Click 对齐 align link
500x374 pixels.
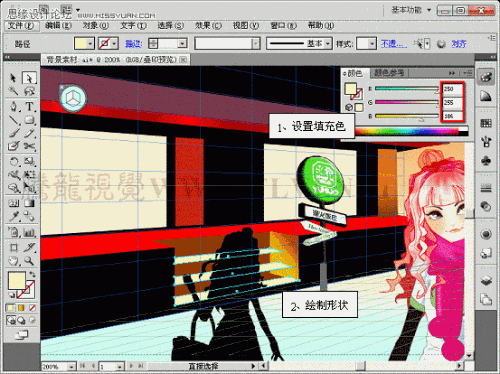pyautogui.click(x=459, y=44)
